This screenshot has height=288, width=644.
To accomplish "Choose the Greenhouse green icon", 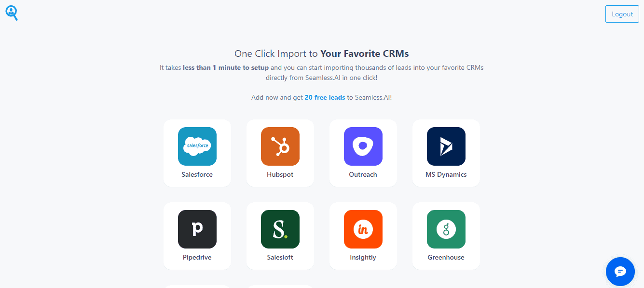I will [446, 229].
